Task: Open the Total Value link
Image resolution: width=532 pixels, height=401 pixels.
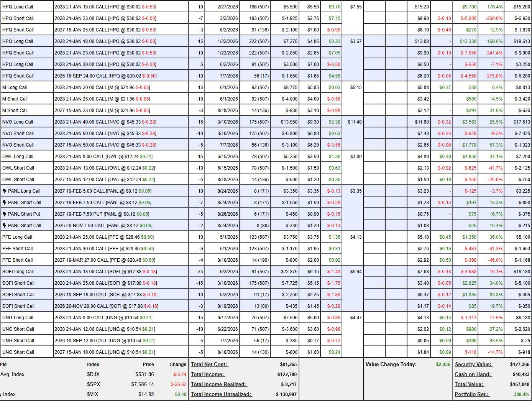Action: tap(469, 384)
